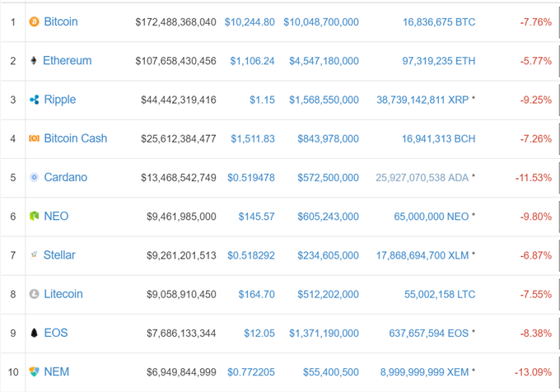Click Ethereum volume $4,547,180,000
Image resolution: width=560 pixels, height=392 pixels.
click(324, 61)
